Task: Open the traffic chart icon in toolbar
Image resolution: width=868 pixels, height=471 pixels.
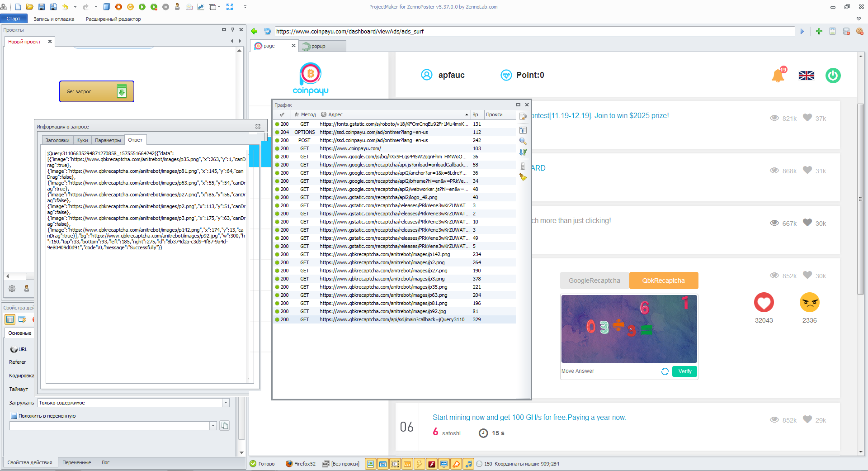Action: (x=201, y=7)
